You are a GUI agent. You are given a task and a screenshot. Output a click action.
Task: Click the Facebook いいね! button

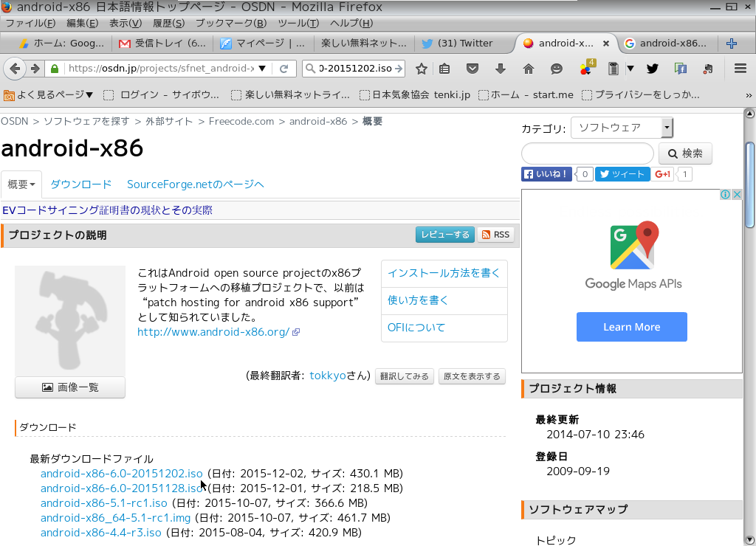tap(546, 174)
